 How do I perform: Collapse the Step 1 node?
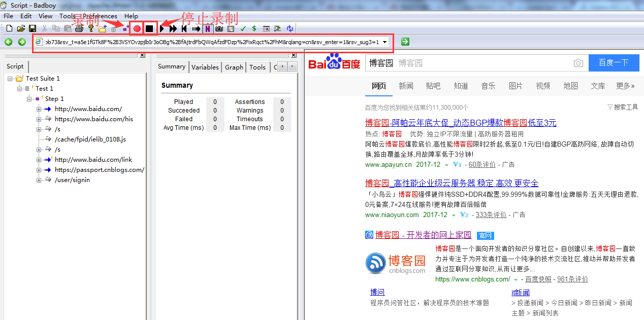pyautogui.click(x=29, y=99)
